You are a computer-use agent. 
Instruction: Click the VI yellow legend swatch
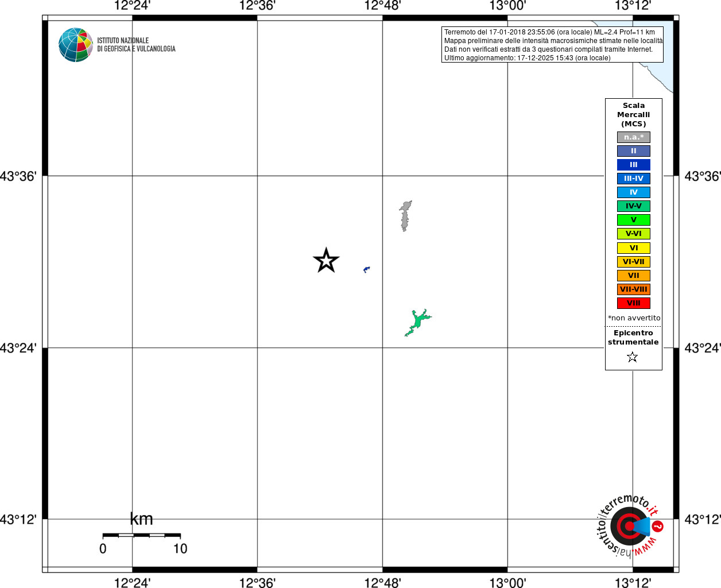click(634, 248)
